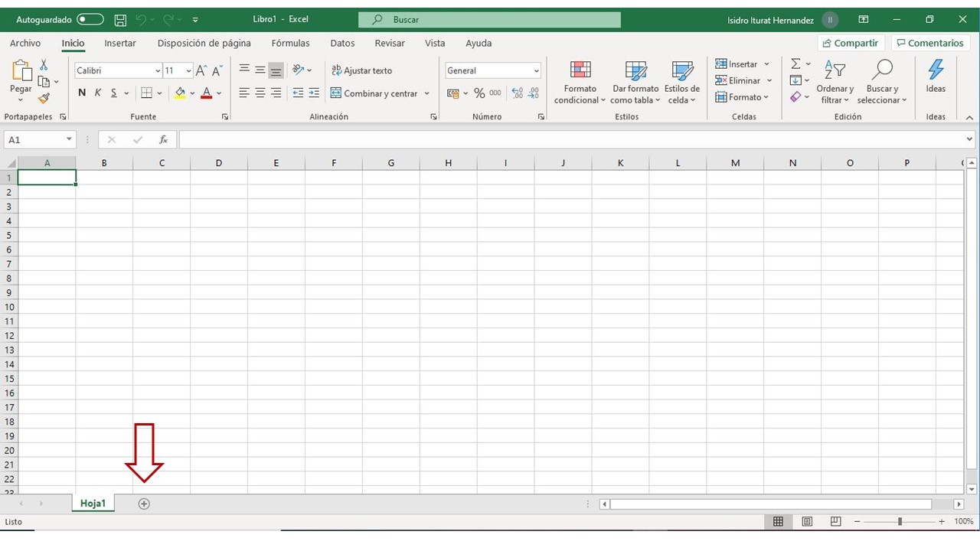Screen dimensions: 980x551
Task: Toggle bold formatting with the N icon
Action: pyautogui.click(x=81, y=93)
